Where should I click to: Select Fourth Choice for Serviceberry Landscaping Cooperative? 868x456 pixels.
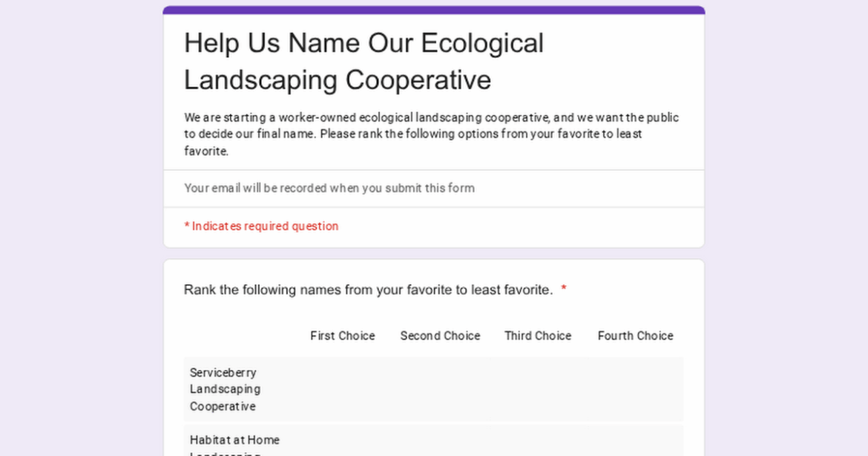[635, 389]
